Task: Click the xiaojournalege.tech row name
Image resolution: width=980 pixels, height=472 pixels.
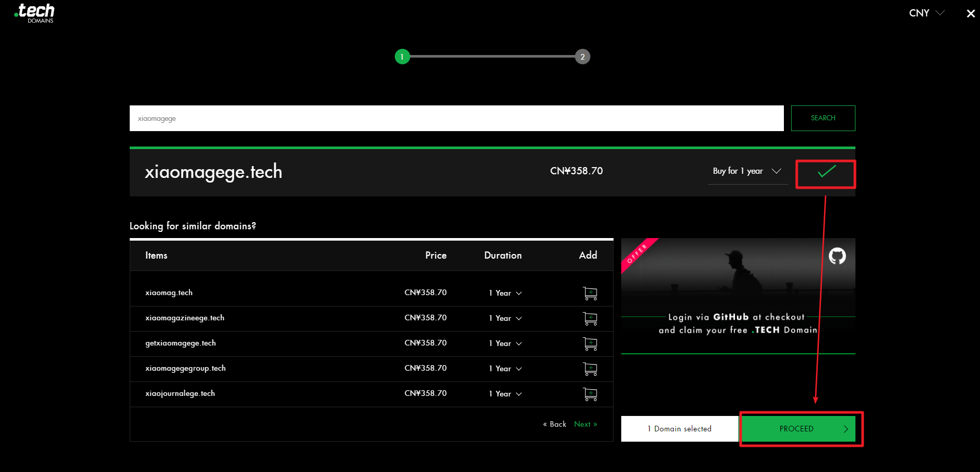Action: pyautogui.click(x=180, y=393)
